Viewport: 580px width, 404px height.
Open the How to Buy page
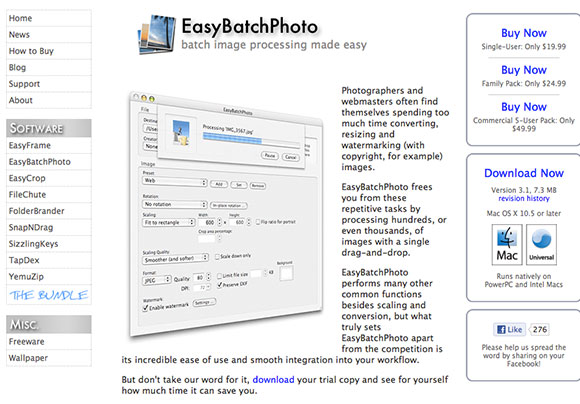[x=48, y=51]
